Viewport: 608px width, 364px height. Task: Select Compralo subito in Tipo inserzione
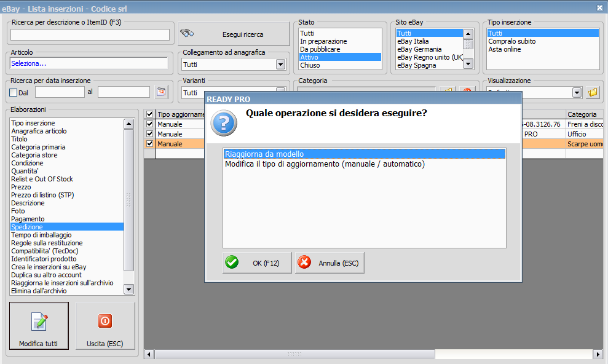click(543, 41)
